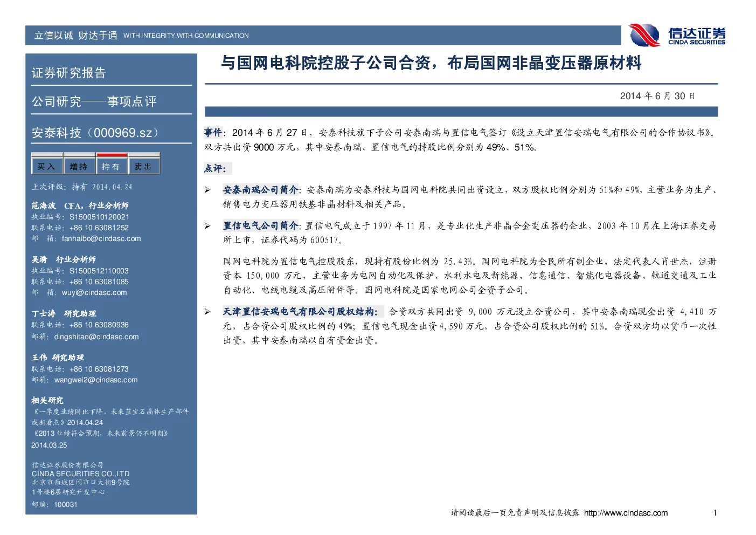Click the date 2014年6月30日
The width and height of the screenshot is (756, 535).
point(657,96)
